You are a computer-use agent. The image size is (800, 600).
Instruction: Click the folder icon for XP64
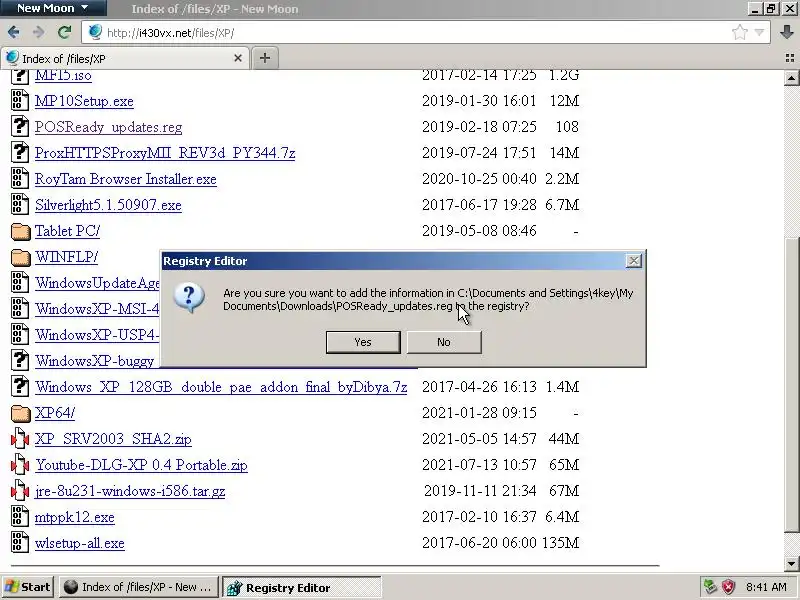coord(20,413)
